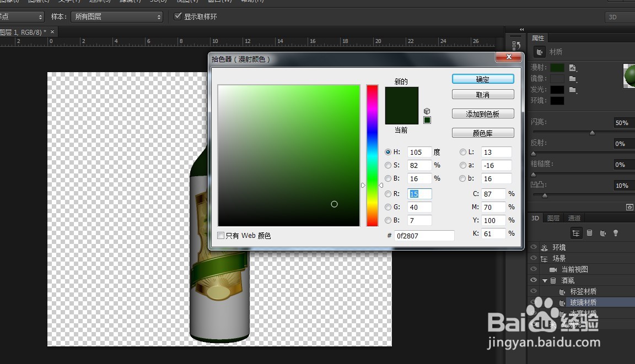This screenshot has width=635, height=364.
Task: Close the 拾色器 dialog with the X button
Action: point(509,57)
